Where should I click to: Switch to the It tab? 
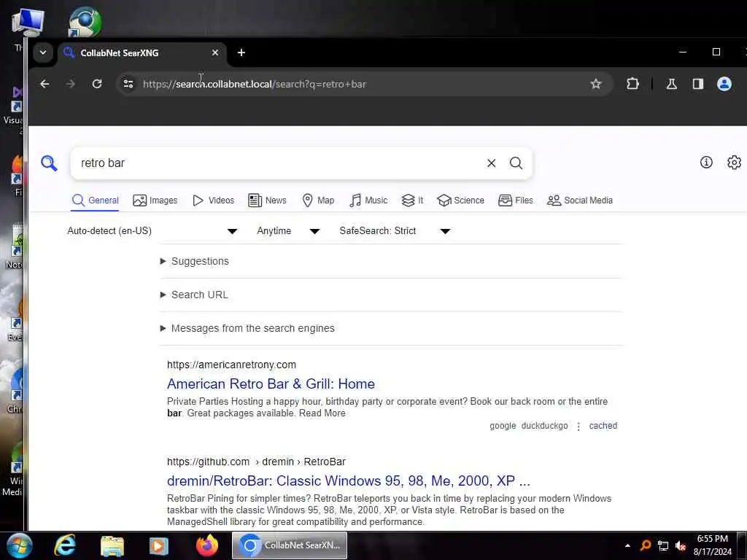[412, 201]
